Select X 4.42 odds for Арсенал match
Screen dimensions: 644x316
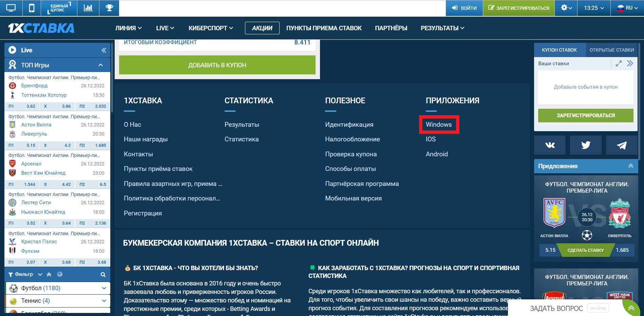[57, 185]
